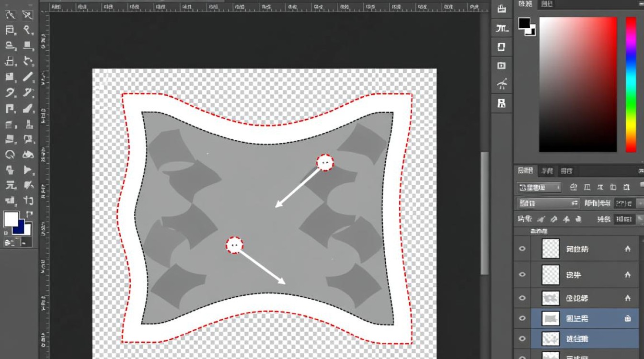Click the third layer's thumbnail
The width and height of the screenshot is (644, 359).
551,298
